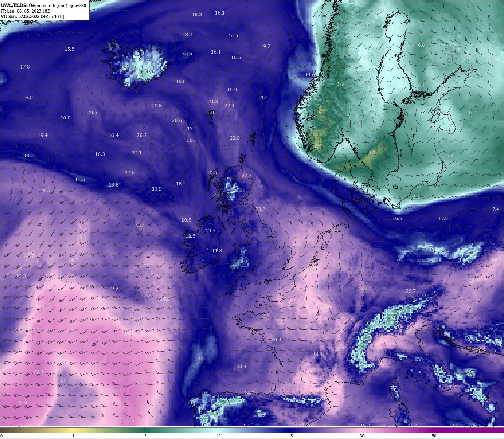Viewport: 504px width, 439px height.
Task: Click the value 12.5 in Bay of Biscay
Action: pos(200,359)
